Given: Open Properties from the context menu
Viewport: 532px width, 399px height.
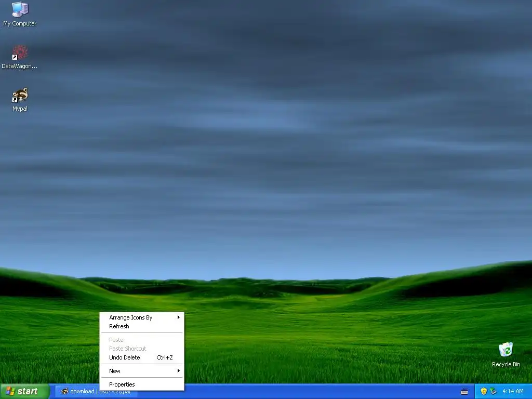Looking at the screenshot, I should point(142,384).
